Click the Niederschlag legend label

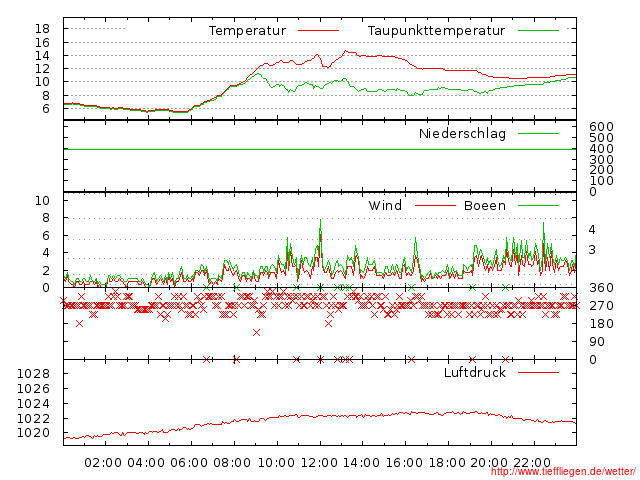[x=462, y=133]
